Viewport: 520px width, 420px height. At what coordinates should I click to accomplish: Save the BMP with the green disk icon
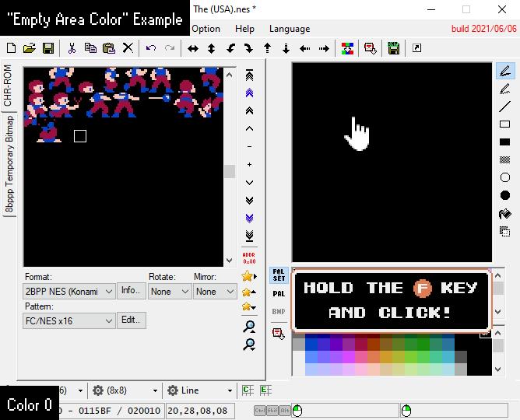[393, 48]
